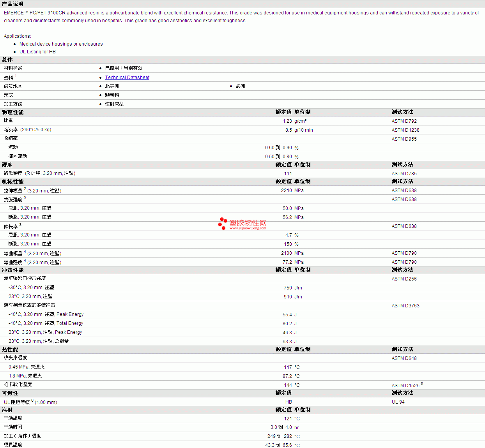Image resolution: width=485 pixels, height=448 pixels.
Task: Select the '悬壁梁缺口冲击强度' row label
Action: 25,278
